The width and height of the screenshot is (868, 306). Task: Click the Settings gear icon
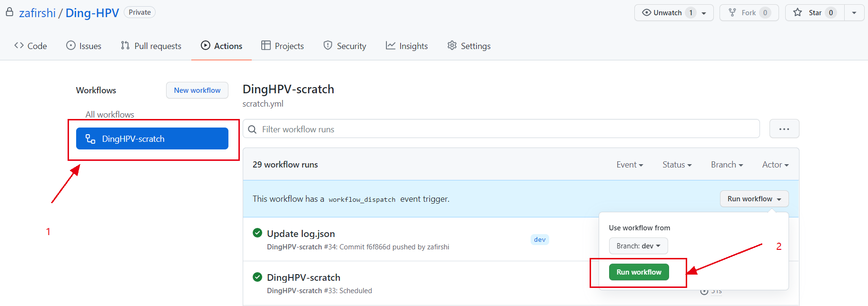click(452, 45)
